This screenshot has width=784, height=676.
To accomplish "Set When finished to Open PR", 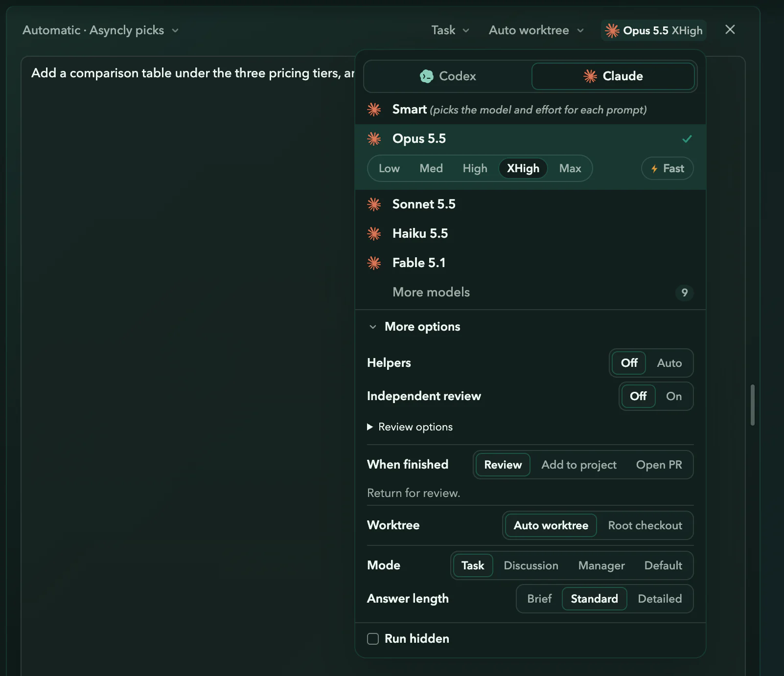I will 659,465.
